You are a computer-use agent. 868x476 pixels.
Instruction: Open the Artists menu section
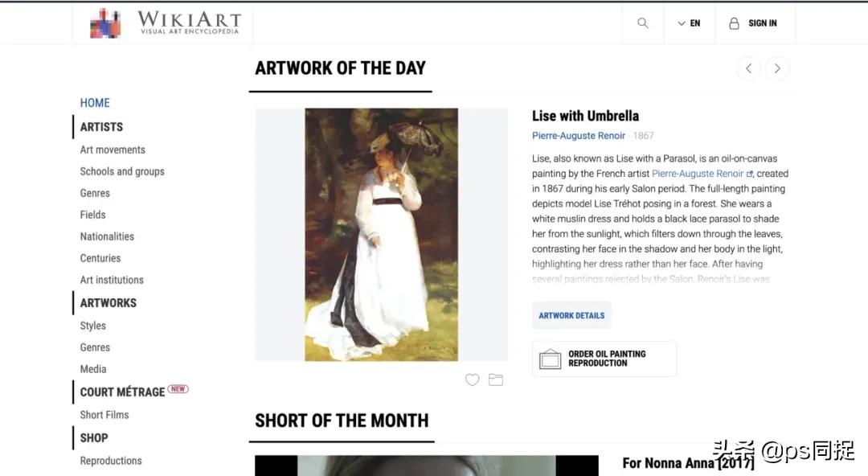[102, 127]
